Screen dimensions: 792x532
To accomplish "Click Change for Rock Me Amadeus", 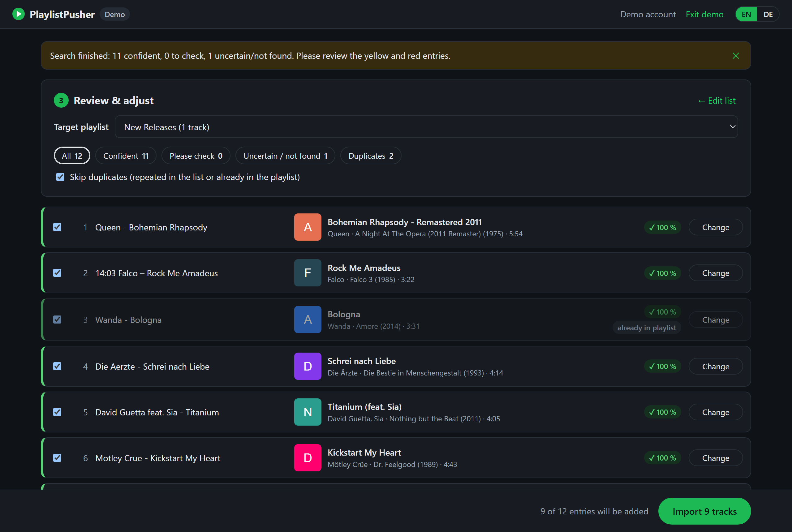I will pyautogui.click(x=716, y=273).
